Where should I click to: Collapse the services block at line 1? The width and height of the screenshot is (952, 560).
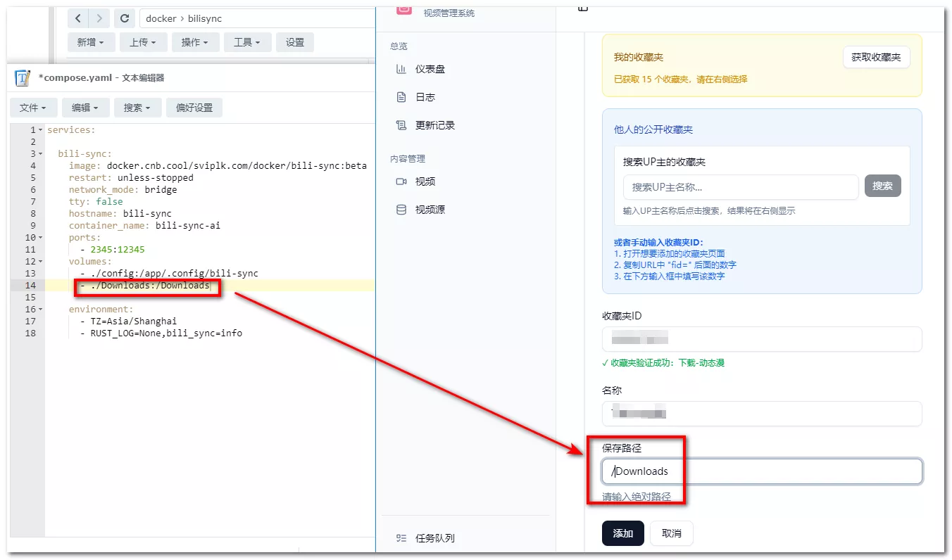41,130
